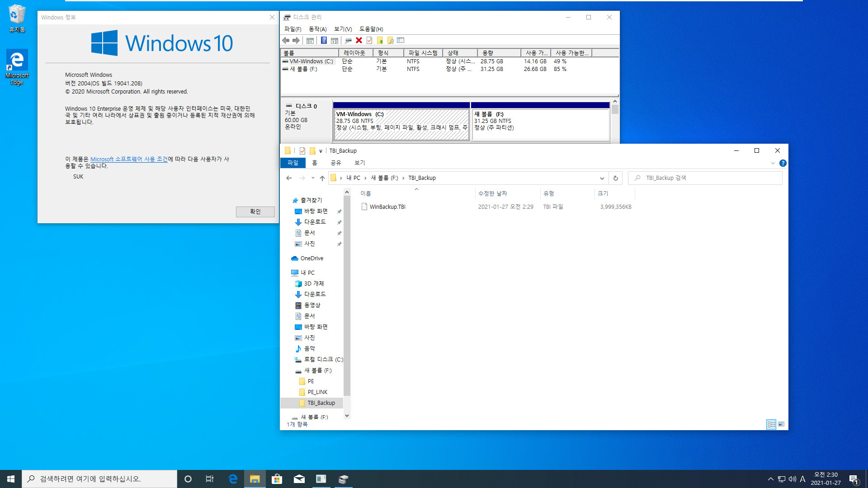This screenshot has width=868, height=488.
Task: Refresh the TBI_Backup folder view
Action: pyautogui.click(x=615, y=178)
